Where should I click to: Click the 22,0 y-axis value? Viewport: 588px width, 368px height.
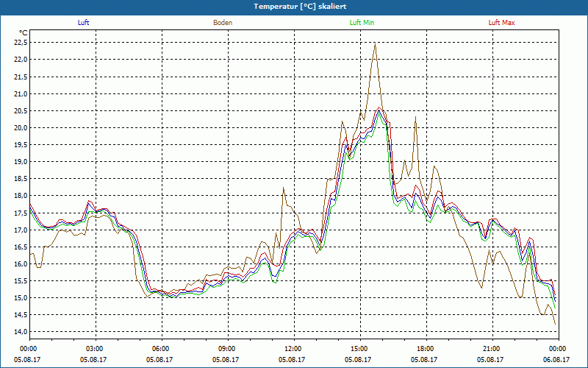(x=21, y=60)
